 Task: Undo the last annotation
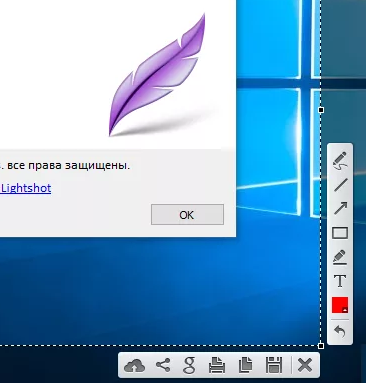(x=340, y=332)
